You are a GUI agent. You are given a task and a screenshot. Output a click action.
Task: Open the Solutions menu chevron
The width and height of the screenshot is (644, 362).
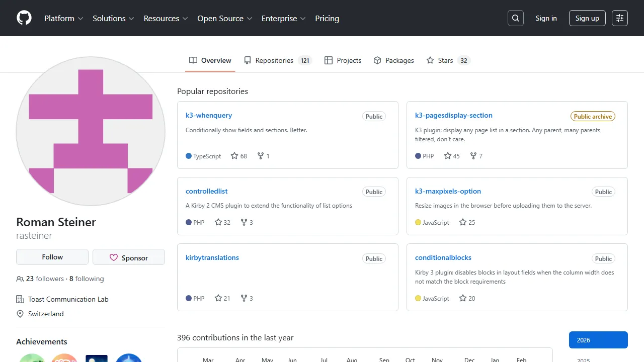click(131, 19)
